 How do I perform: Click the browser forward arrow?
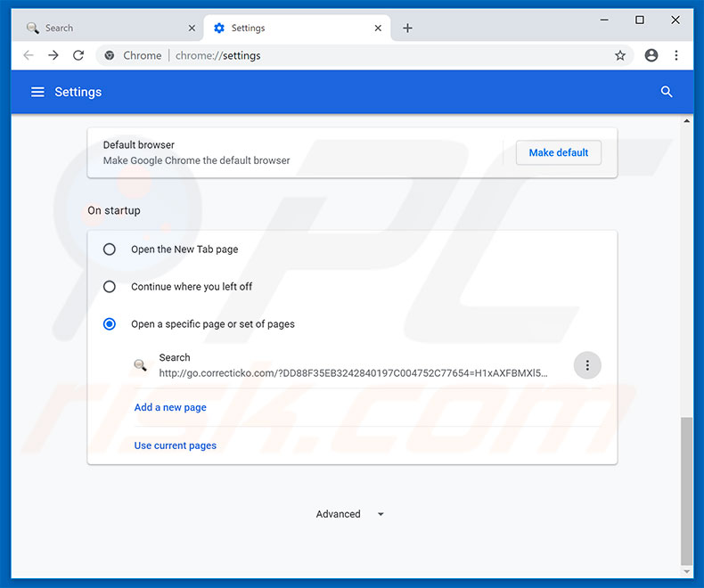(53, 55)
